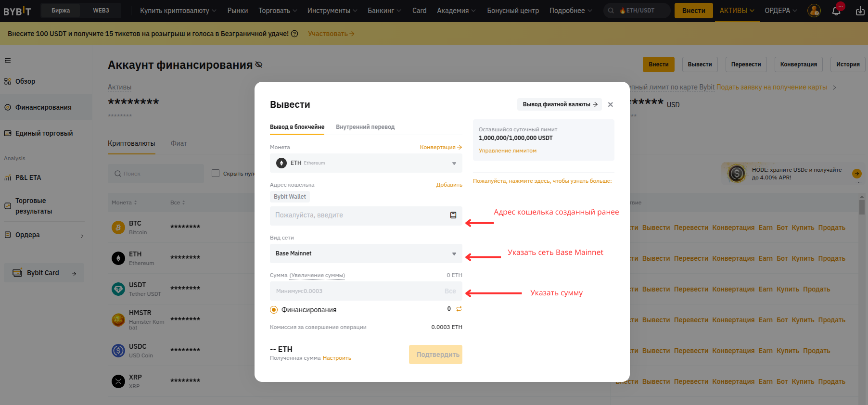Click the yellow Deposit button in header
This screenshot has height=405, width=868.
click(x=693, y=11)
